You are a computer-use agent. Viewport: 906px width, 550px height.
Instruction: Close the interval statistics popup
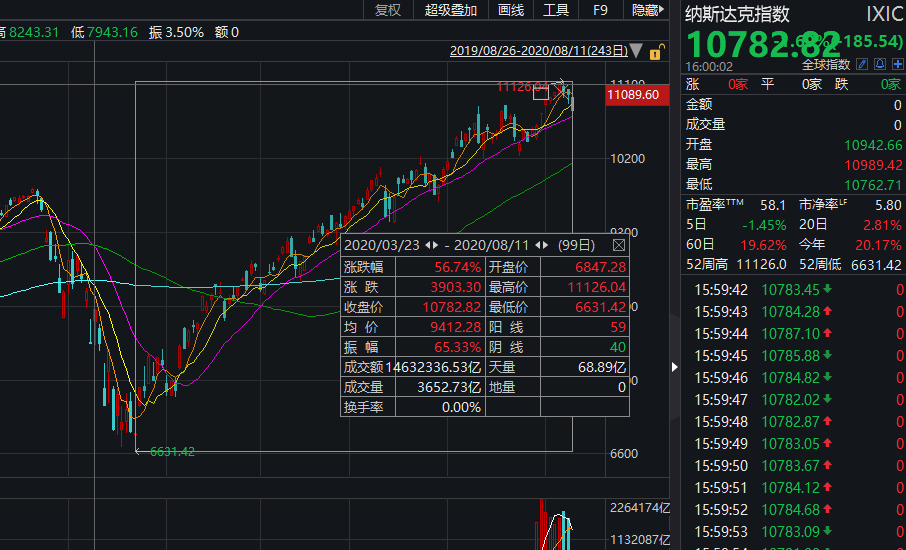[618, 245]
